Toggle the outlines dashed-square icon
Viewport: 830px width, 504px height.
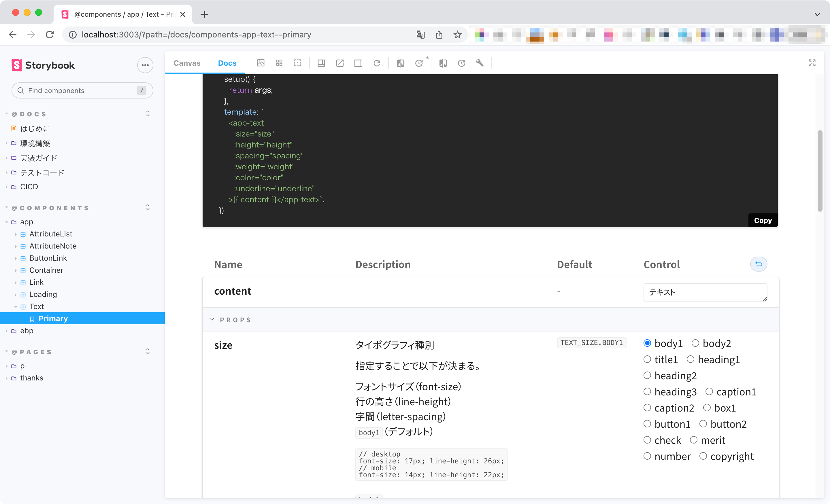pyautogui.click(x=297, y=63)
